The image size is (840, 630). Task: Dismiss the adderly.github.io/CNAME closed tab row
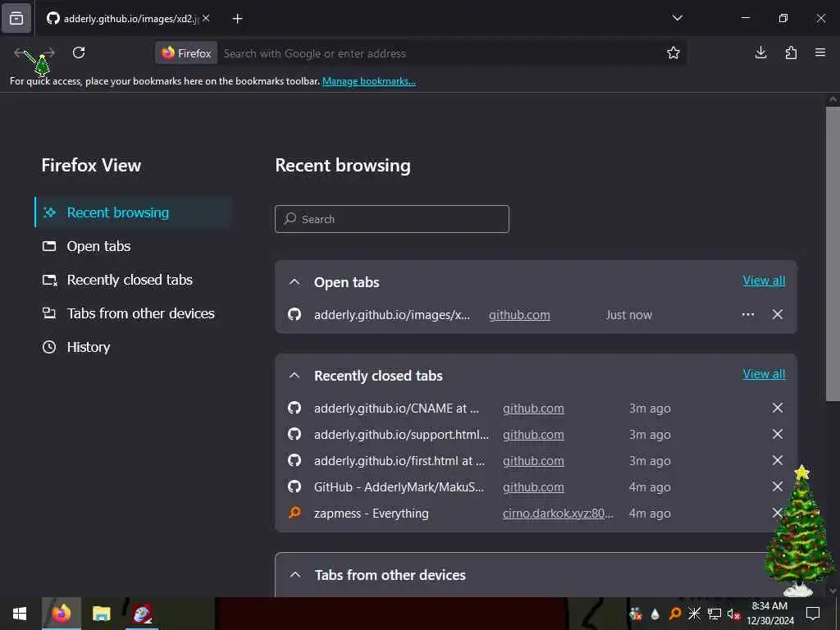(778, 408)
